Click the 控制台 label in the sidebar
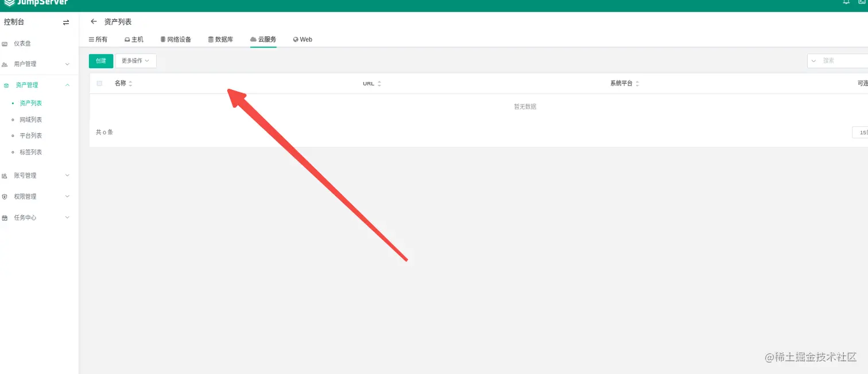The width and height of the screenshot is (868, 374). [x=14, y=22]
